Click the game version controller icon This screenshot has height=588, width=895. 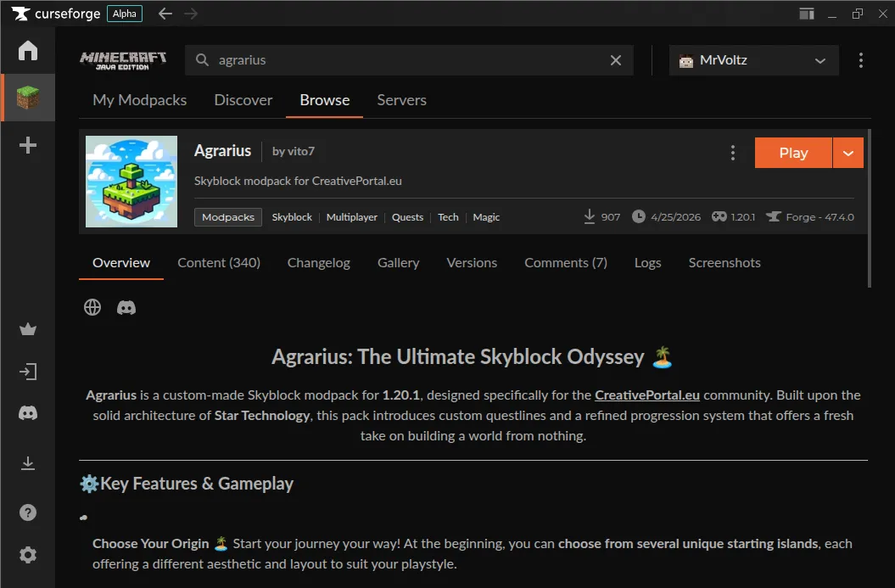[719, 216]
